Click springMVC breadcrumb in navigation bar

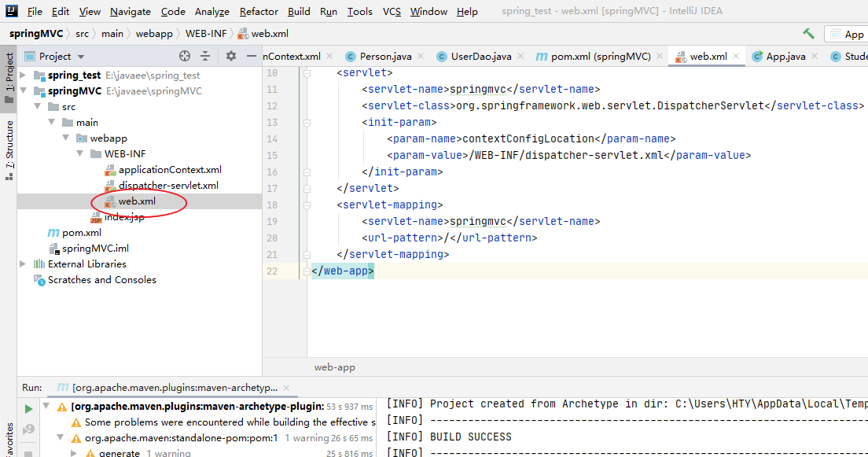pos(36,34)
